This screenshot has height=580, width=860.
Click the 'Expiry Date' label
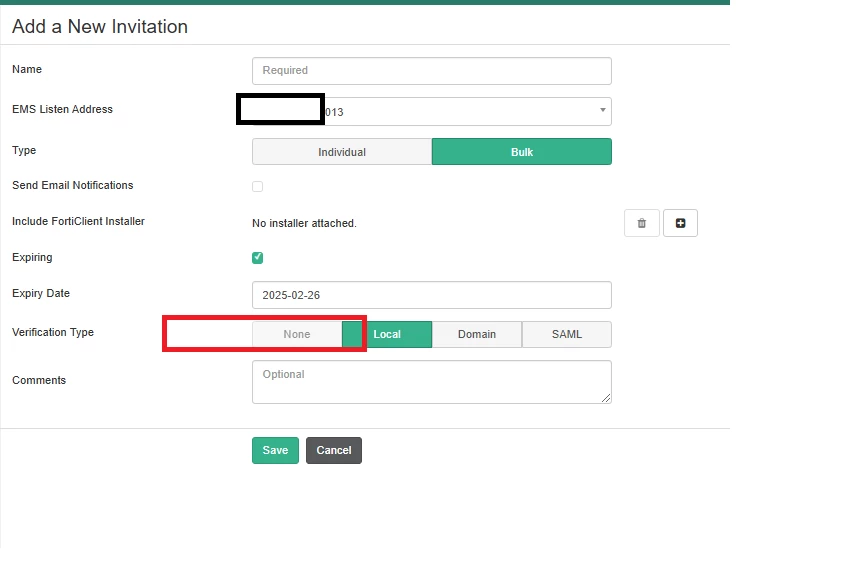(x=41, y=294)
